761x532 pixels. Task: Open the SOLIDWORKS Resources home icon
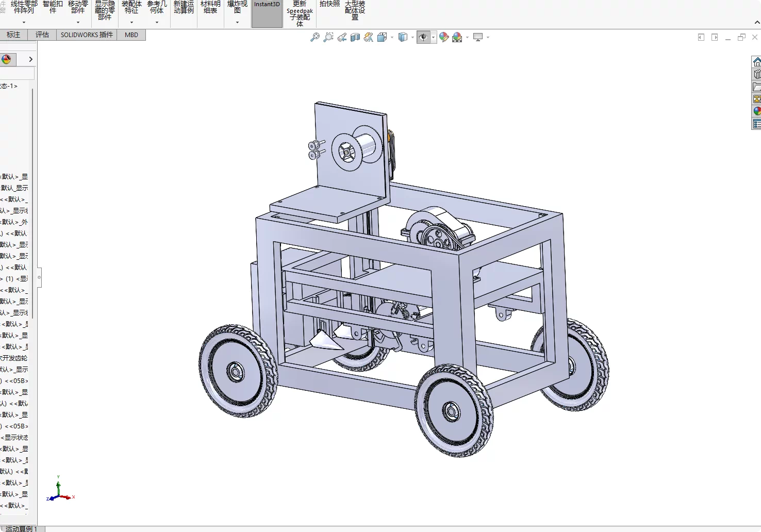756,62
